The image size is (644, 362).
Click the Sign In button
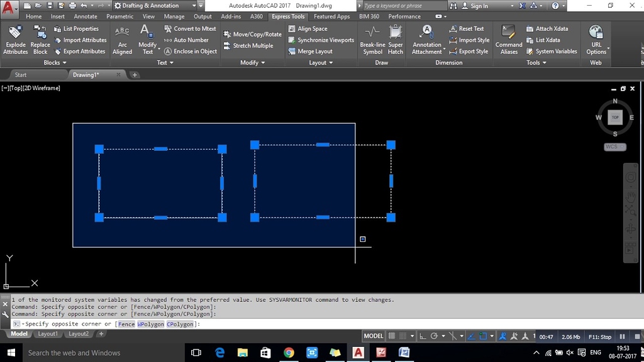click(479, 5)
